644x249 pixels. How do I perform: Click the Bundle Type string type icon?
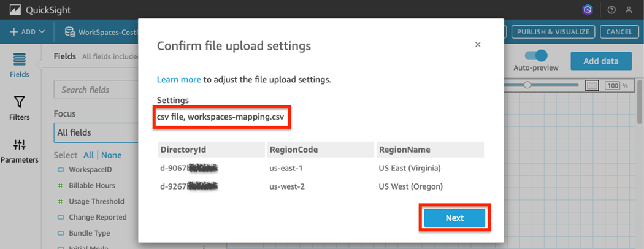coord(60,233)
